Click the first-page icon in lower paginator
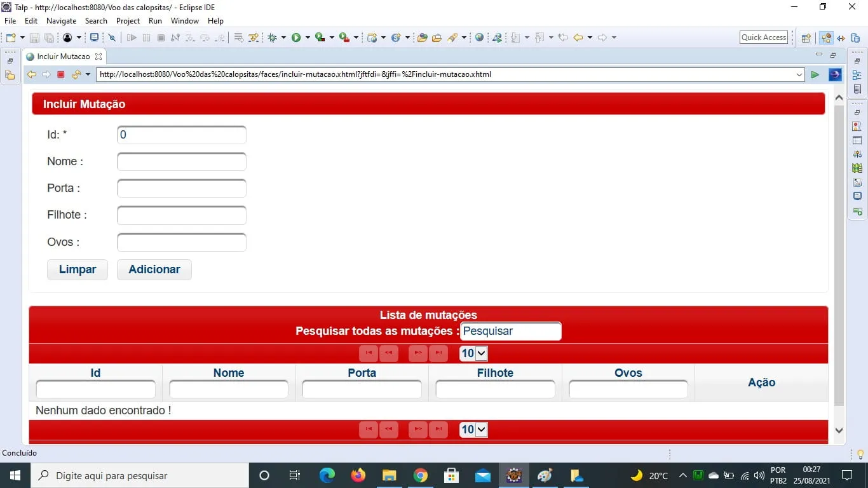 coord(369,430)
